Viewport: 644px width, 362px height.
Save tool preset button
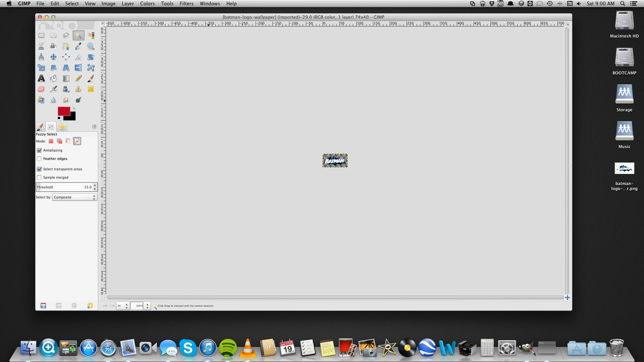pyautogui.click(x=43, y=306)
